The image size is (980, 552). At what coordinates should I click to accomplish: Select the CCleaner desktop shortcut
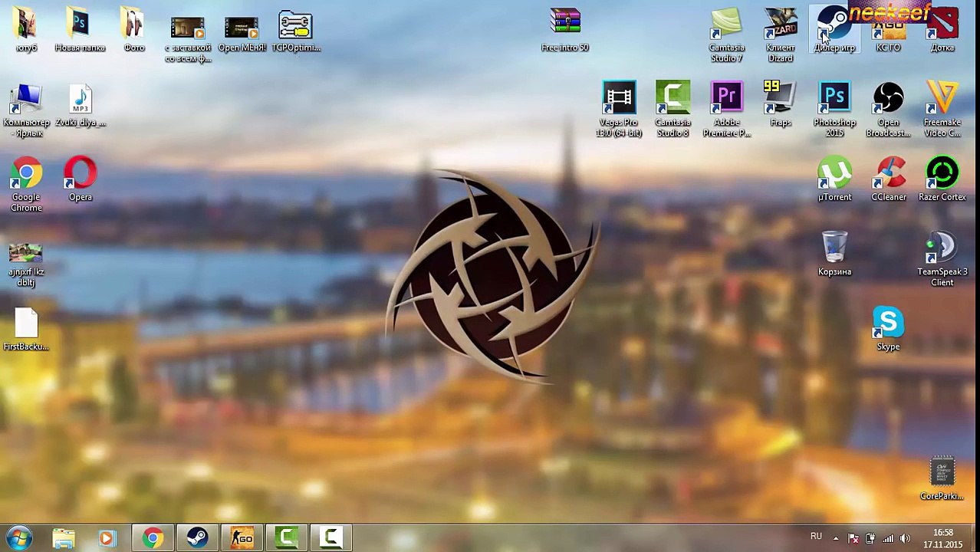pos(888,179)
